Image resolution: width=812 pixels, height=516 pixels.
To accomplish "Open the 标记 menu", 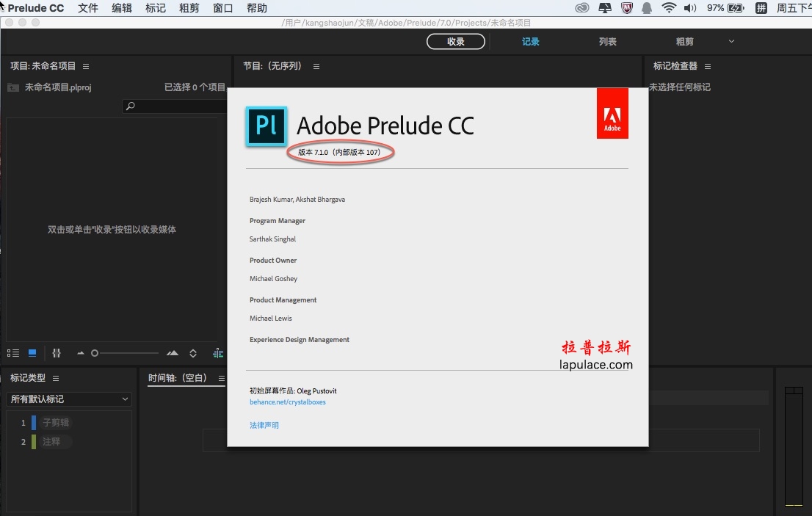I will (156, 8).
